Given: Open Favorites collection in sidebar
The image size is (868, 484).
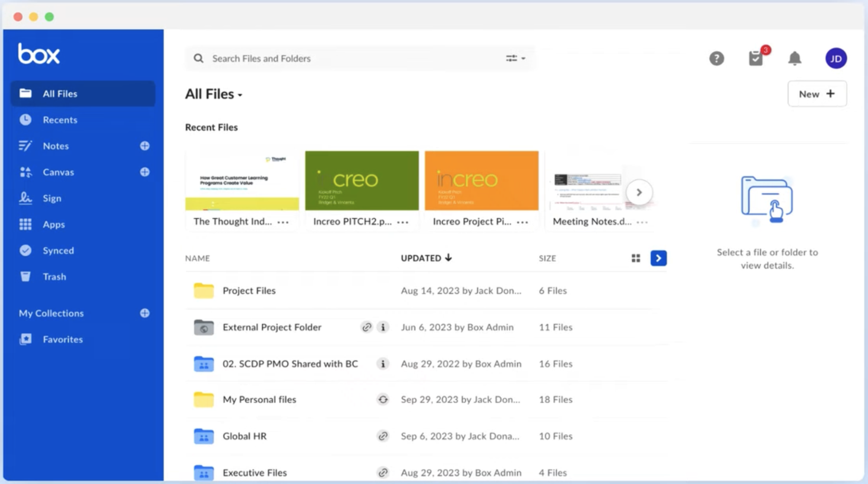Looking at the screenshot, I should pos(63,339).
